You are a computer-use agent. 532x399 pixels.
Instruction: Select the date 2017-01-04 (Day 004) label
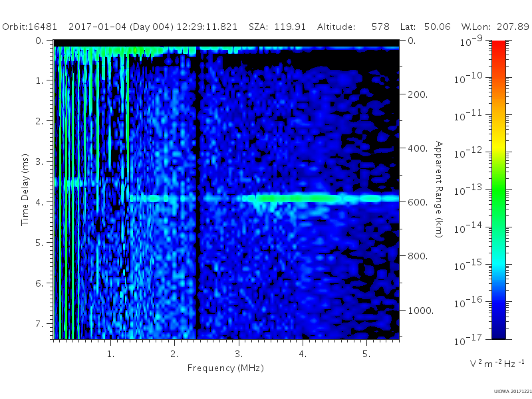click(x=121, y=27)
